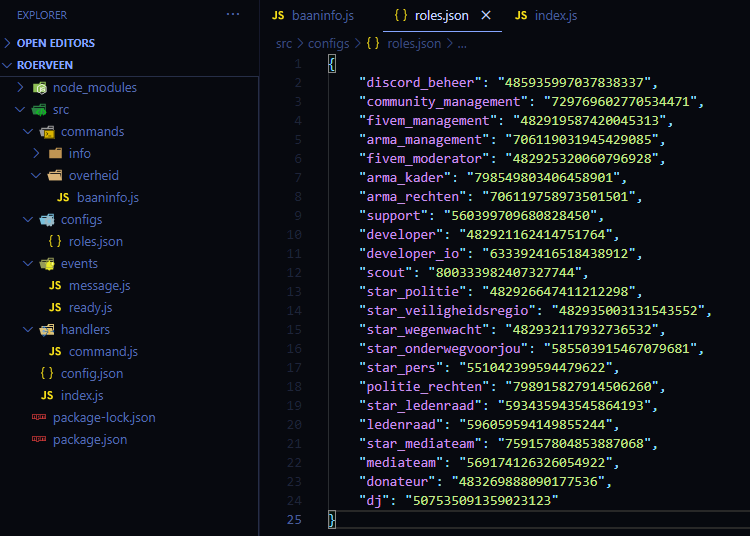Click the src folder icon
This screenshot has height=536, width=750.
click(x=40, y=110)
